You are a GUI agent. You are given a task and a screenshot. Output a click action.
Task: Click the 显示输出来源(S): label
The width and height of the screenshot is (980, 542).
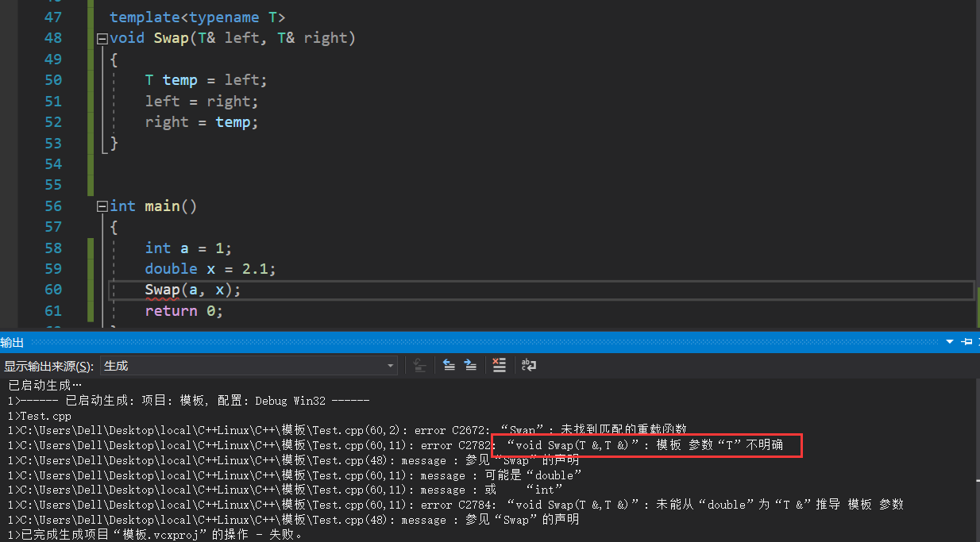(48, 366)
